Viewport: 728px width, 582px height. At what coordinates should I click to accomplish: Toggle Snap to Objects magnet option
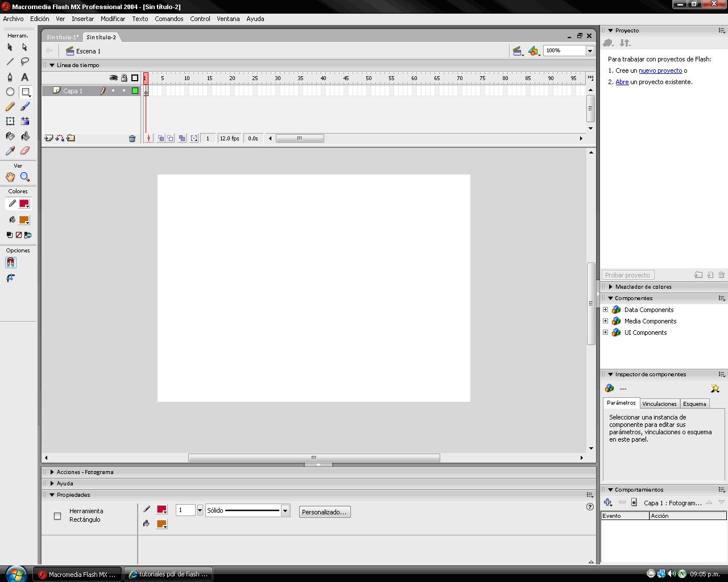[10, 262]
